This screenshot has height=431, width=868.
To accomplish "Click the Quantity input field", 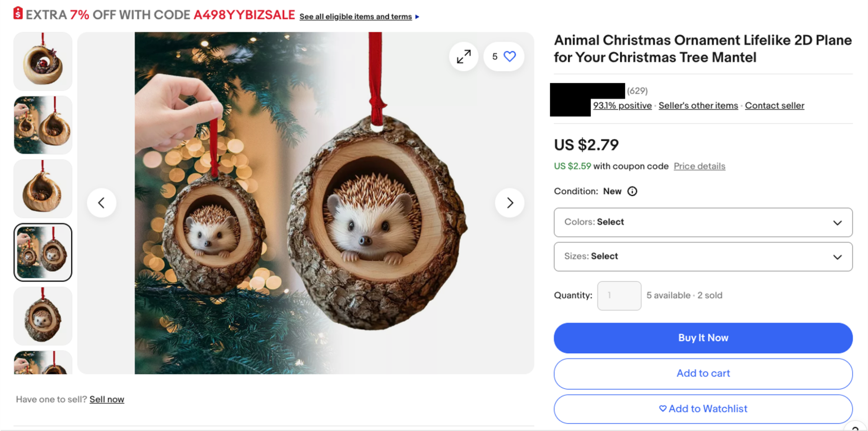I will click(x=619, y=296).
